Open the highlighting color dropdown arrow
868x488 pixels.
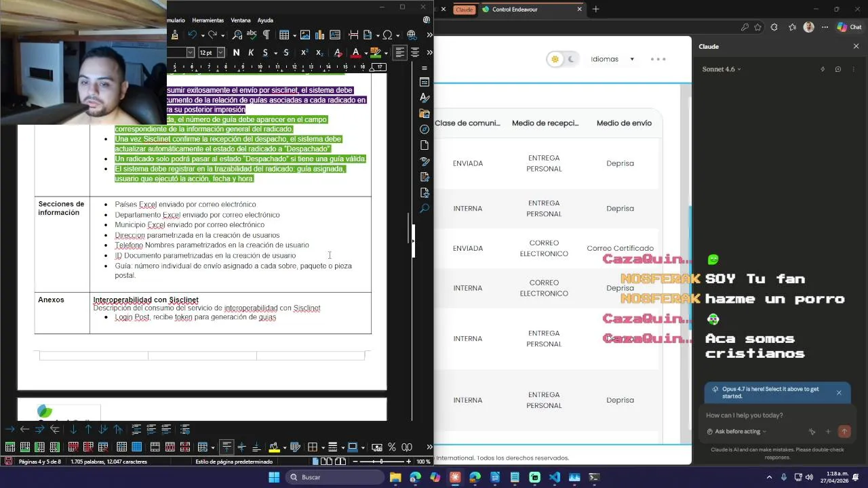(385, 53)
